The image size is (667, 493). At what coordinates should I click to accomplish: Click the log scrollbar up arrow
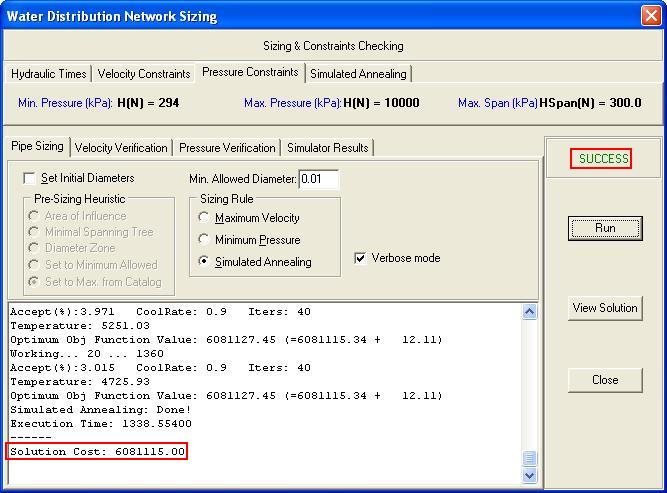click(529, 312)
